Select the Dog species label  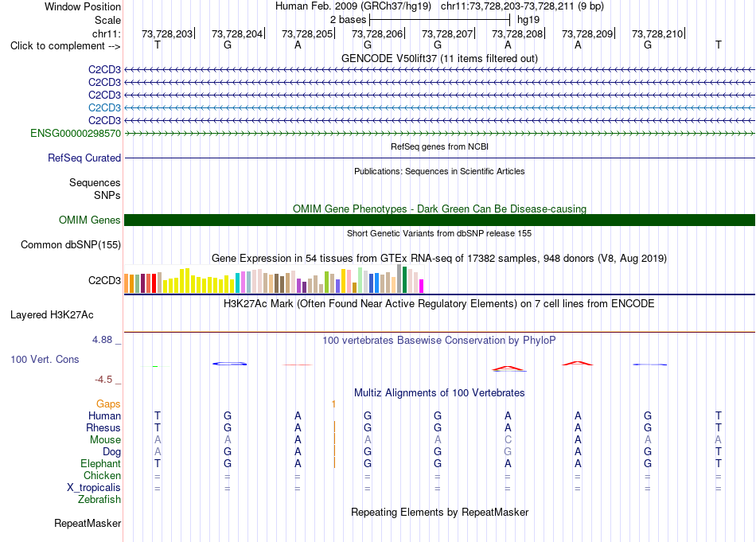point(112,451)
